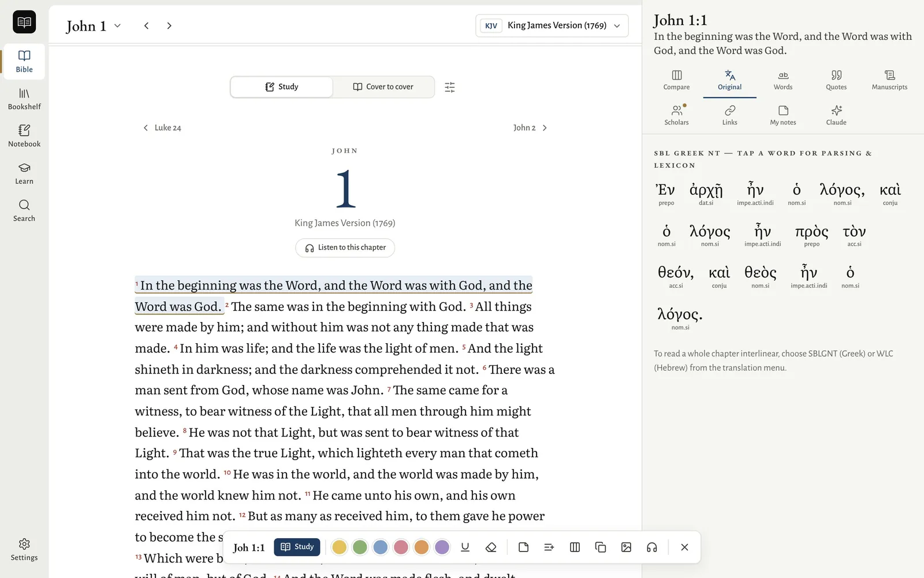Compare translations from verse toolbar
Viewport: 924px width, 578px height.
click(575, 547)
